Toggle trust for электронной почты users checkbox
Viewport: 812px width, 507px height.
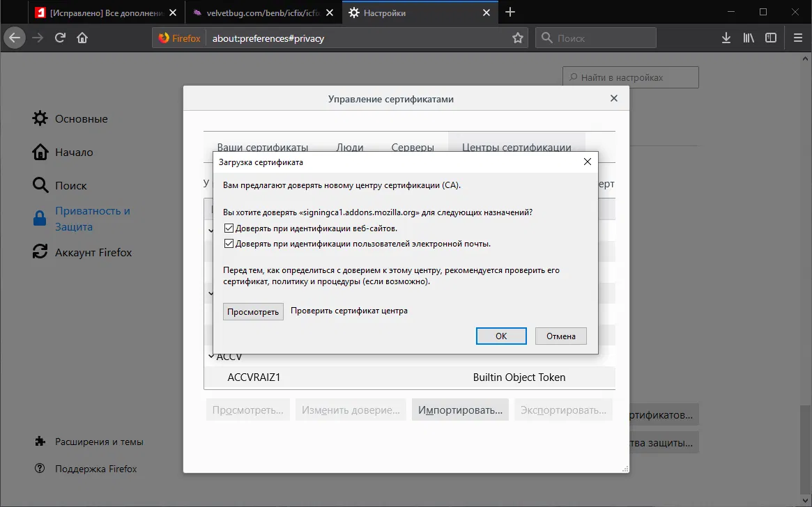(x=229, y=244)
